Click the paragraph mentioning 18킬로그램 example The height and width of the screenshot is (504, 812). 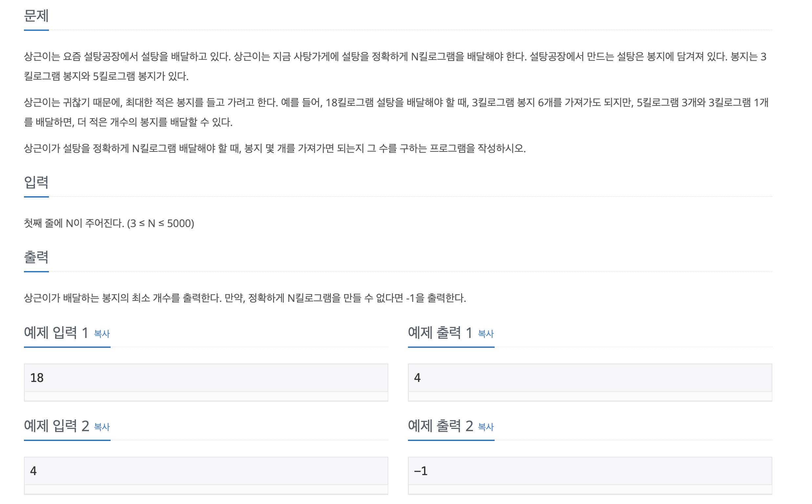point(400,112)
